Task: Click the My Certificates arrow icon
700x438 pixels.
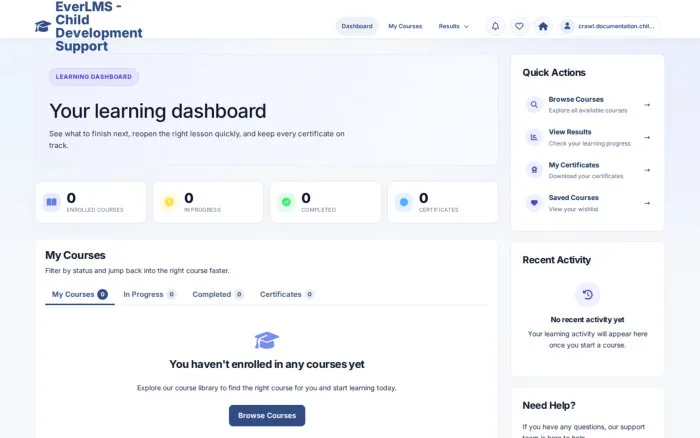Action: pos(647,170)
